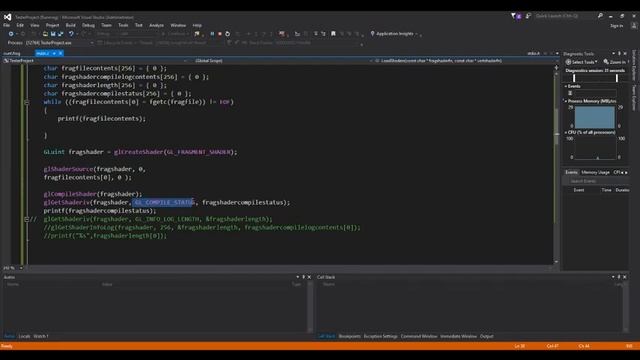Close the Call Stack panel
The height and width of the screenshot is (360, 640).
coord(624,277)
